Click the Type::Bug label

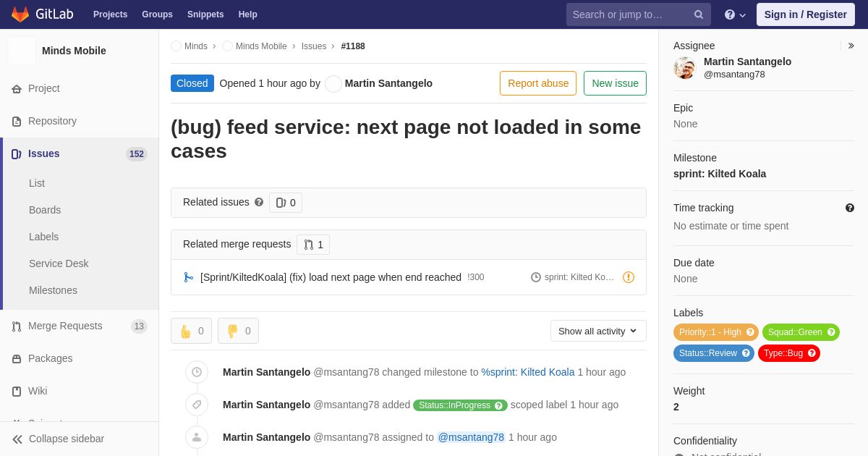(x=789, y=353)
